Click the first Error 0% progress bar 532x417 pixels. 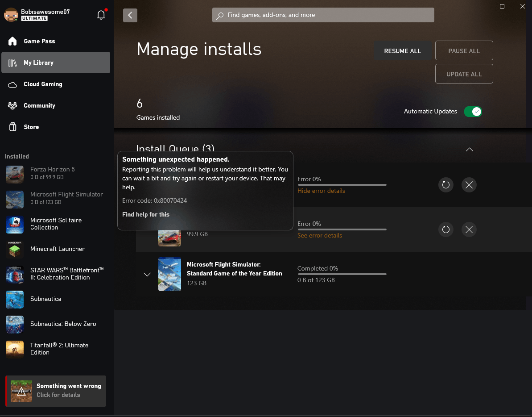click(342, 185)
